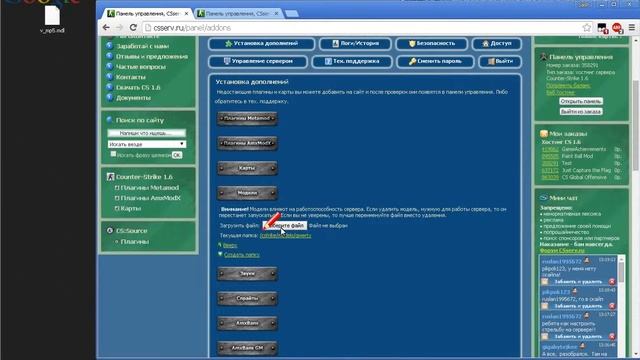Expand the Плагины Metamod section
Screen dimensions: 640x360
pyautogui.click(x=247, y=119)
